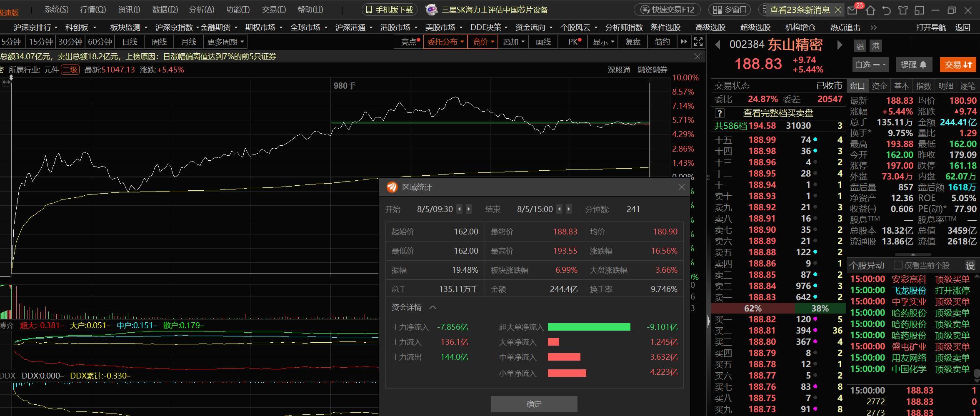This screenshot has height=416, width=980.
Task: Open 系统(S) menu
Action: 56,10
